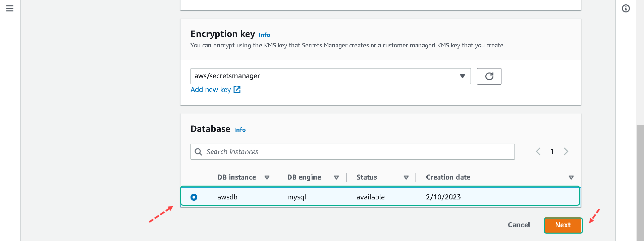Viewport: 644px width, 241px height.
Task: Click the vertical page scrollbar thumb
Action: pos(640,183)
